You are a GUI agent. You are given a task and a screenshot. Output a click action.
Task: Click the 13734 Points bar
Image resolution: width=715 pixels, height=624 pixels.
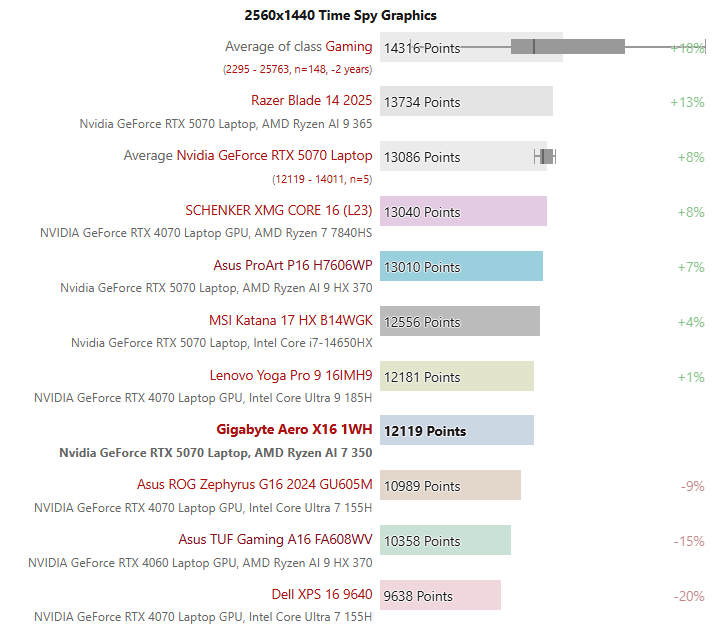(x=466, y=101)
